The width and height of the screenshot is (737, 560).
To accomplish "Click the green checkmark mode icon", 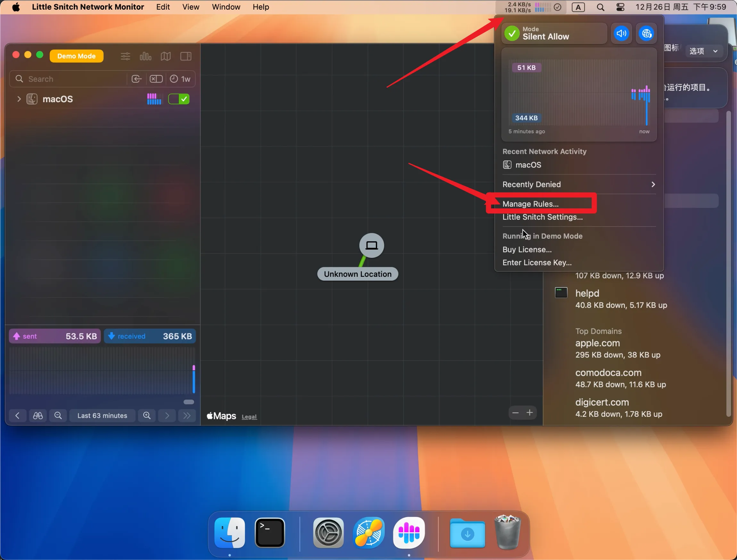I will coord(512,33).
